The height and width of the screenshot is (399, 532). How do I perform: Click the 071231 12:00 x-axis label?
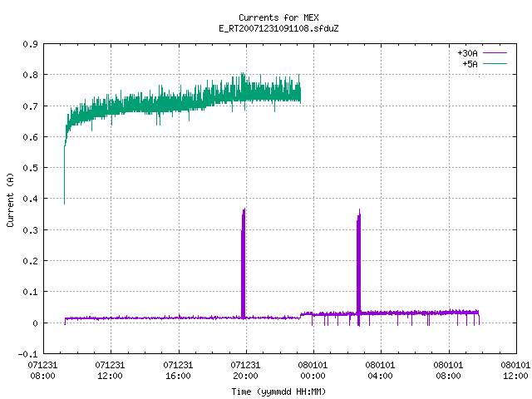click(x=110, y=371)
